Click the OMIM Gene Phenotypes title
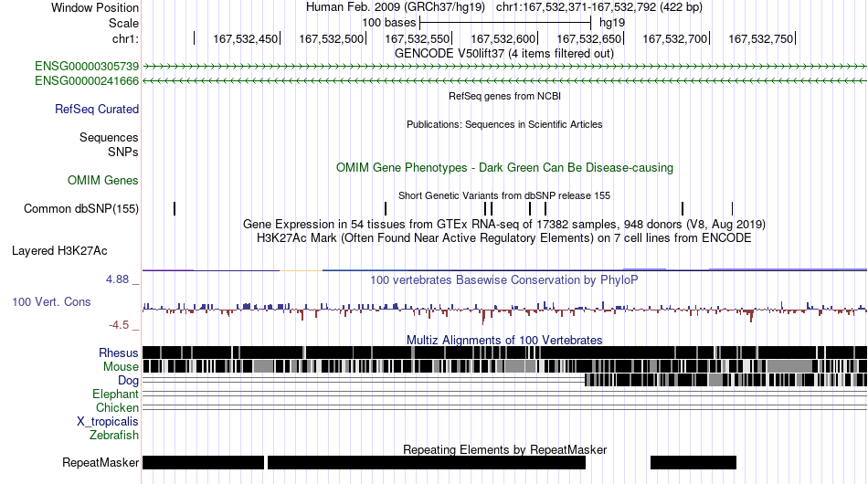The width and height of the screenshot is (868, 484). (x=505, y=168)
